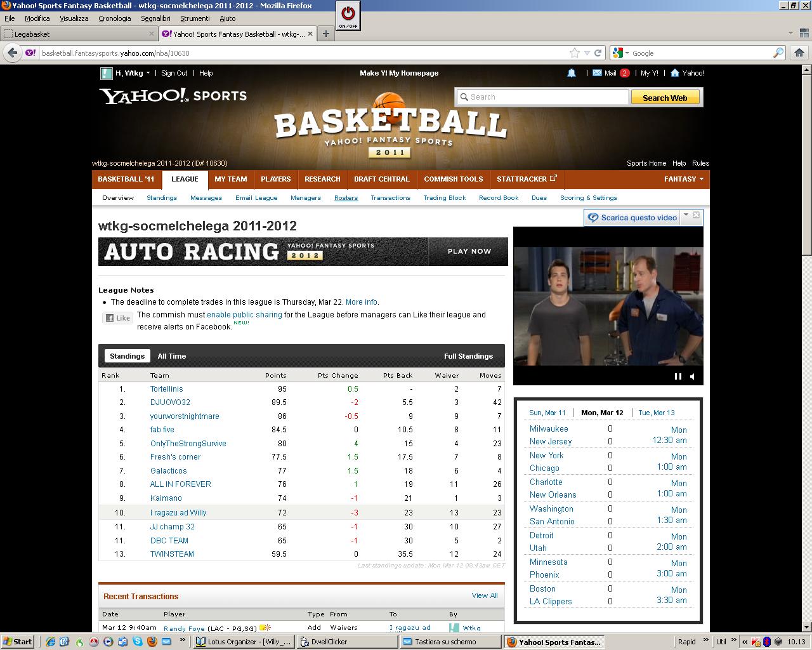Click the browser back arrow button
This screenshot has height=650, width=812.
[12, 53]
